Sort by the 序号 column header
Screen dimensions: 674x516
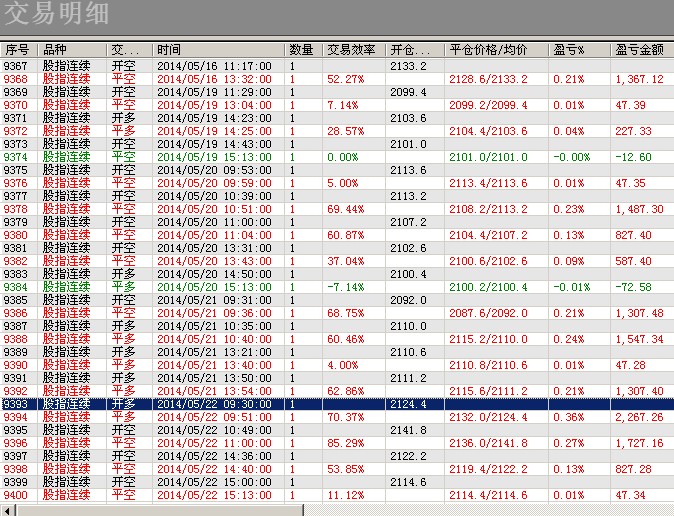[19, 50]
